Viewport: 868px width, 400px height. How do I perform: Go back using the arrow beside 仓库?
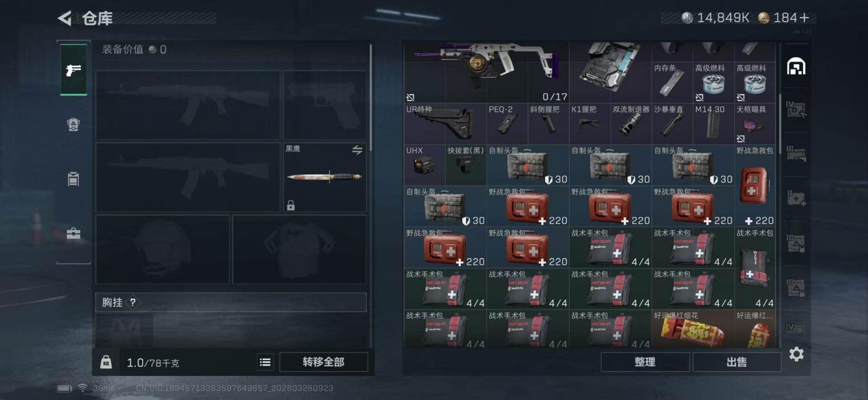pyautogui.click(x=65, y=19)
